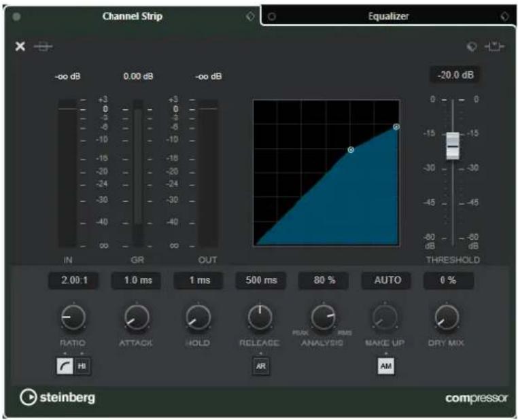Click the Attack knob

pos(137,317)
